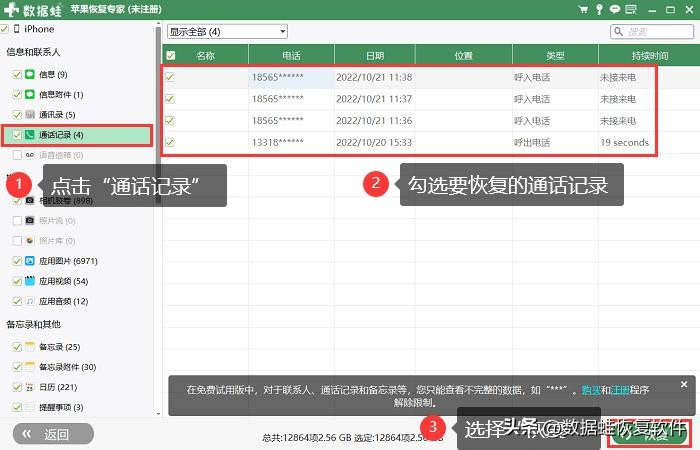Open the chat bubble feedback icon
The height and width of the screenshot is (450, 700).
tap(614, 9)
